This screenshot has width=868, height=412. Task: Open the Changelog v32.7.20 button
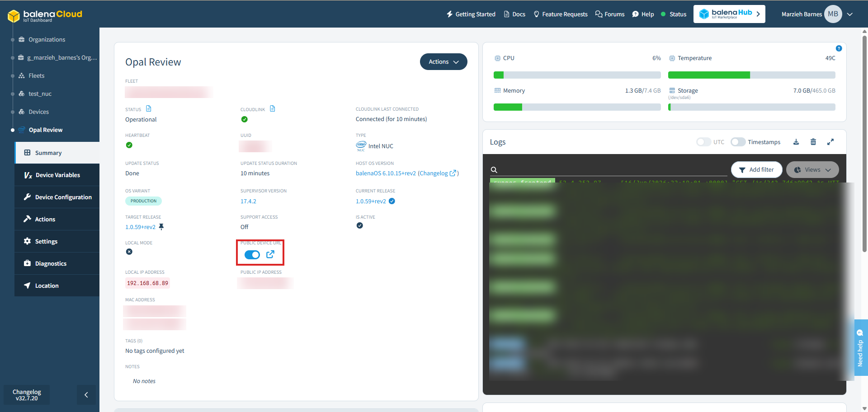point(27,395)
